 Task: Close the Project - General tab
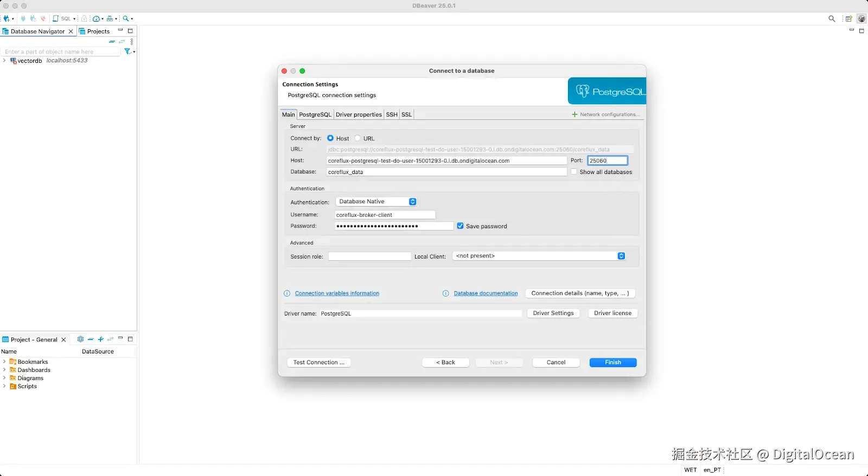(63, 340)
